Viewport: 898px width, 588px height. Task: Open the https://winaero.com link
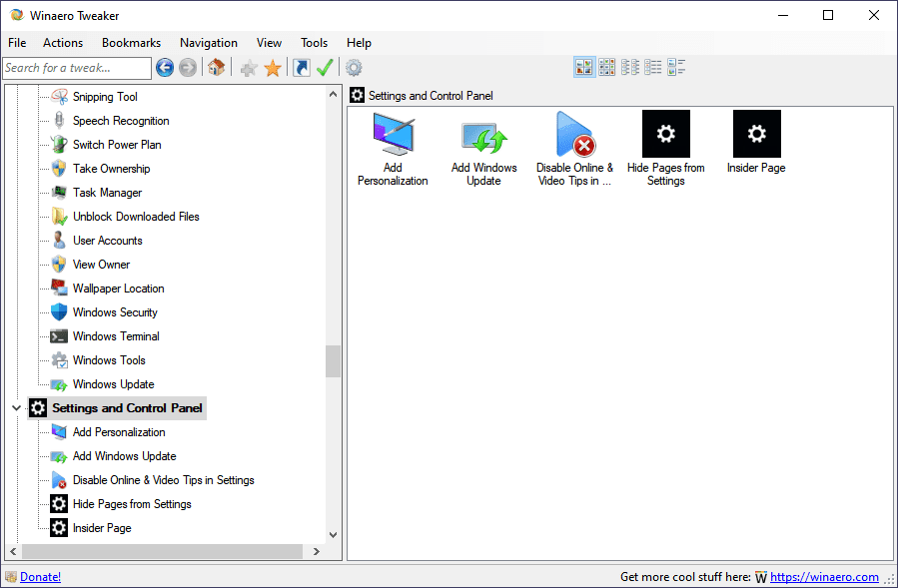pyautogui.click(x=824, y=577)
